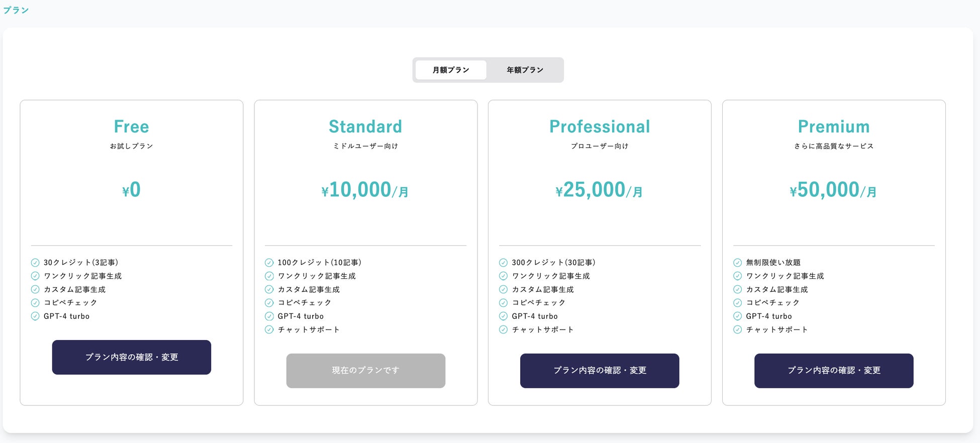980x443 pixels.
Task: Click Professional's ワンクリック記事生成 check icon
Action: (x=503, y=276)
